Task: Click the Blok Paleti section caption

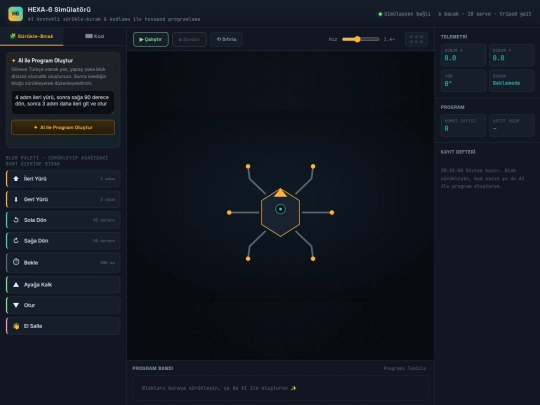Action: 57,160
